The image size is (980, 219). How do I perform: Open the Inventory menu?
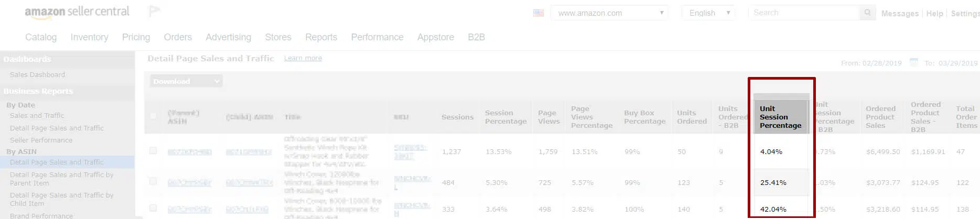(x=89, y=37)
